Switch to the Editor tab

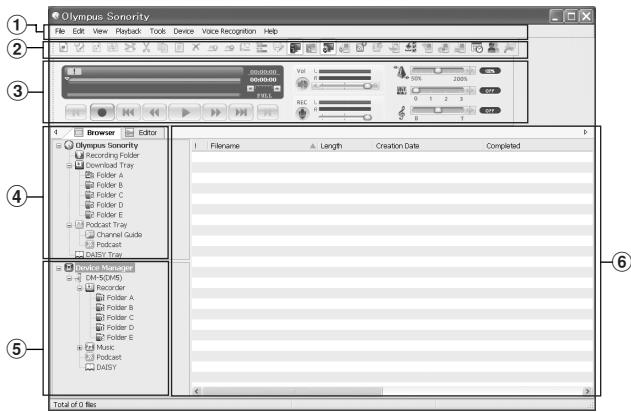click(142, 133)
